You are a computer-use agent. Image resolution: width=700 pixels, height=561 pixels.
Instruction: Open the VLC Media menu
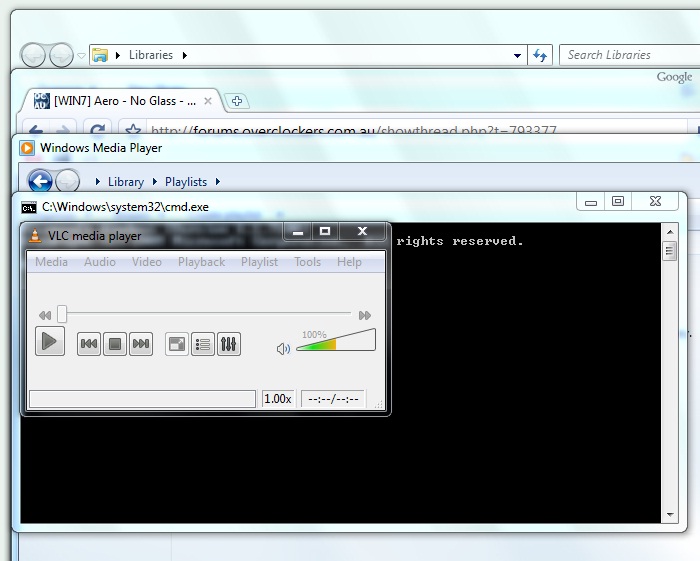click(51, 262)
